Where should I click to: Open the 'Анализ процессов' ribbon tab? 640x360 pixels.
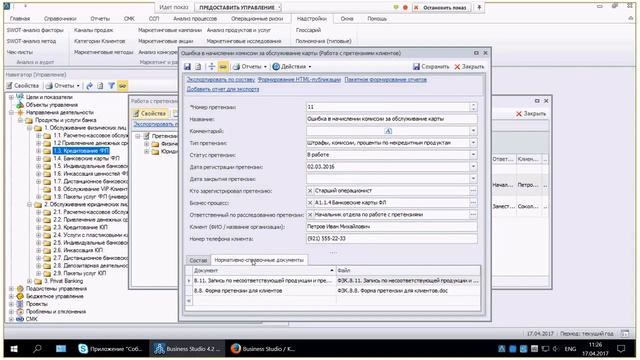(195, 19)
